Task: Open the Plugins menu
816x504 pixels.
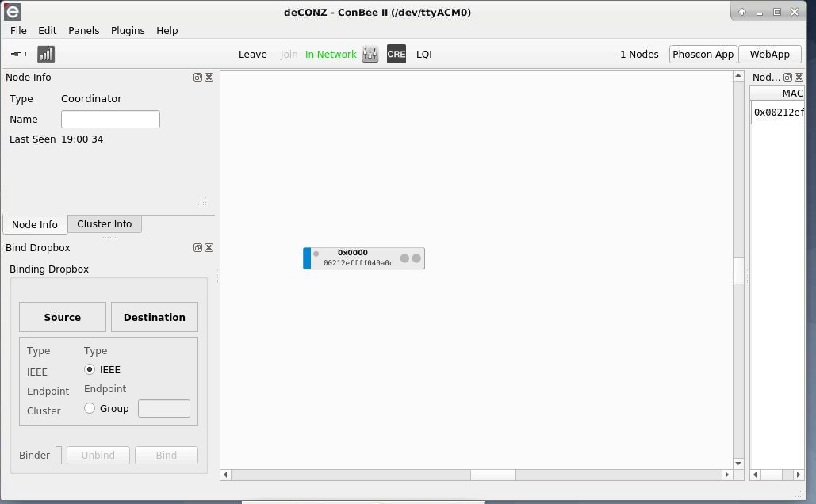Action: coord(128,31)
